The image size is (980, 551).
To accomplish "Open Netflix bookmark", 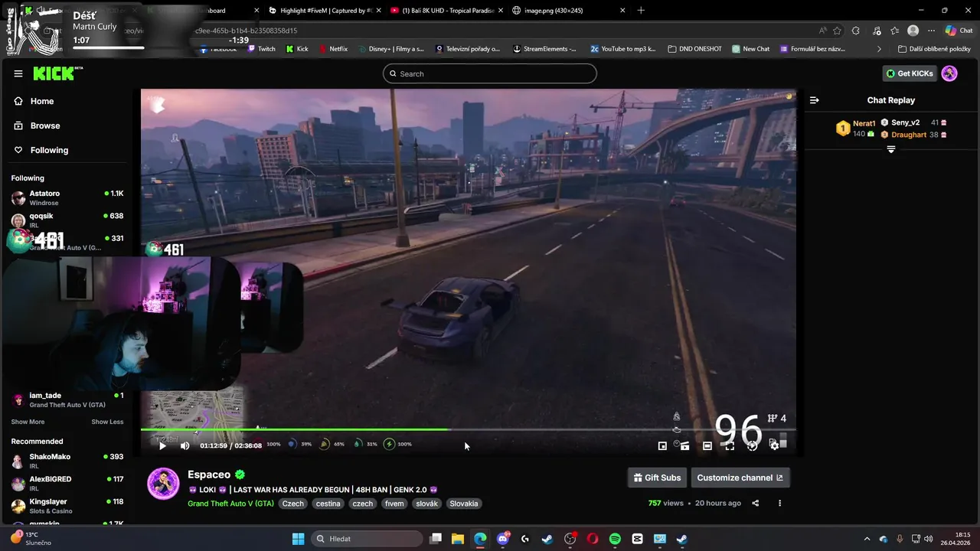I will point(333,49).
